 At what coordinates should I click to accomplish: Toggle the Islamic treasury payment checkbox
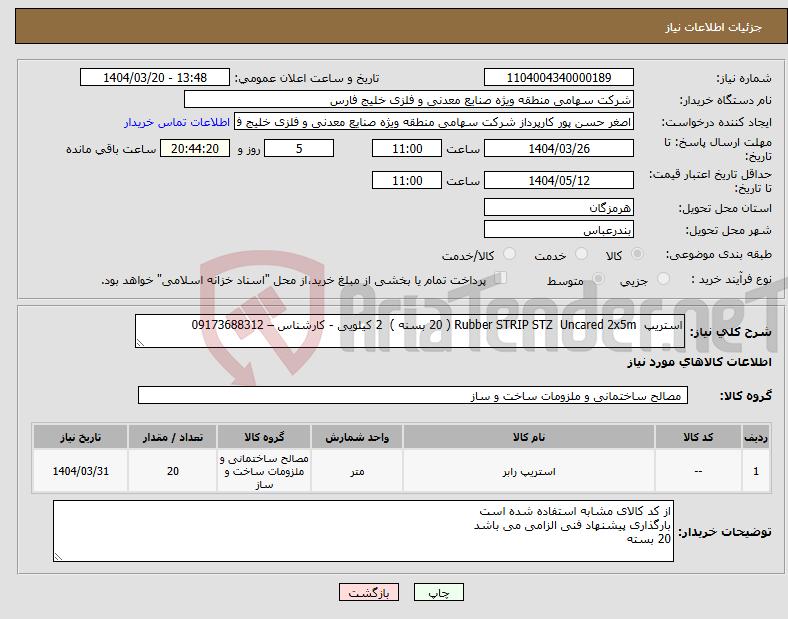[500, 278]
